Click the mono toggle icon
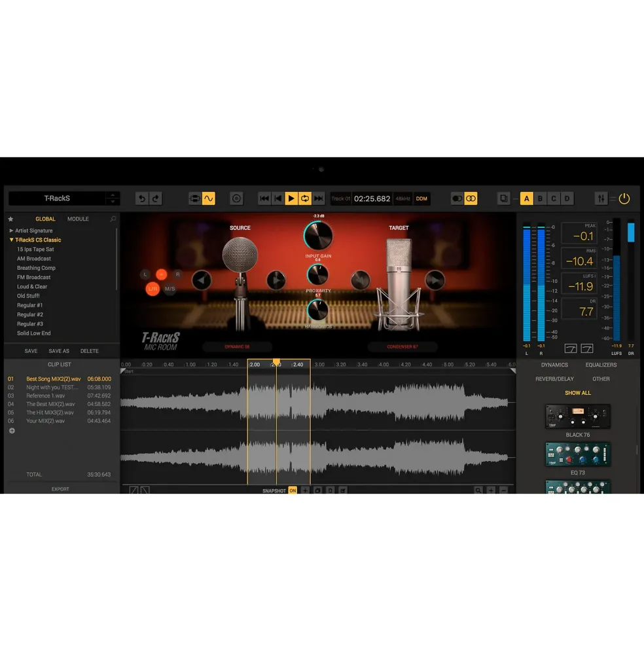The height and width of the screenshot is (645, 644). click(x=457, y=198)
